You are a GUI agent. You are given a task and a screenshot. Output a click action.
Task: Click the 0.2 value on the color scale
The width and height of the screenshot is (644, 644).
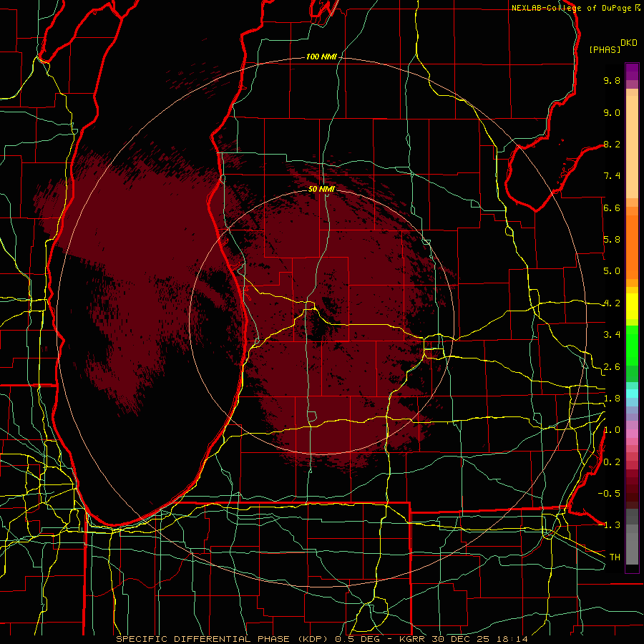(x=612, y=462)
